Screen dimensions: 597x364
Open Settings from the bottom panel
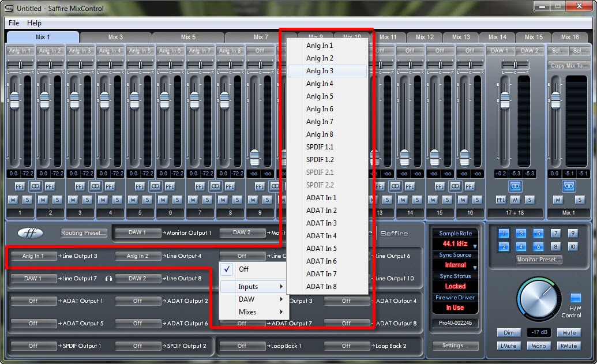point(455,346)
